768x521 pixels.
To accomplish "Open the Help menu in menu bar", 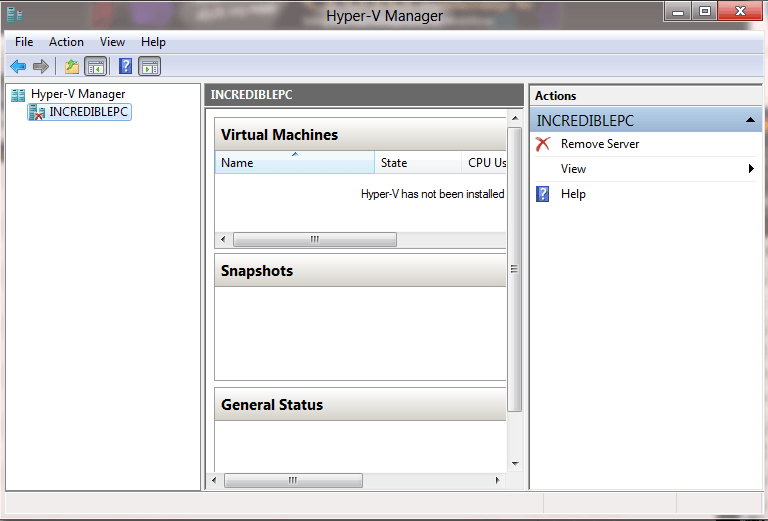I will pyautogui.click(x=153, y=42).
